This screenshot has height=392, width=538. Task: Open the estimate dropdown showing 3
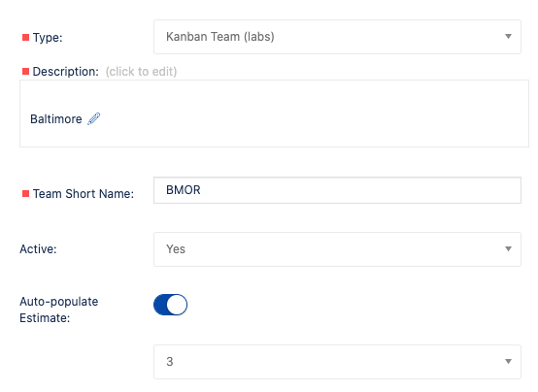tap(337, 362)
